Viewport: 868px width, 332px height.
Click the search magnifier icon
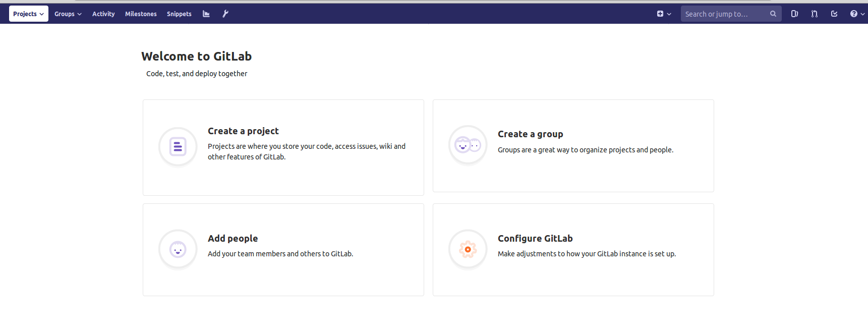click(x=773, y=14)
